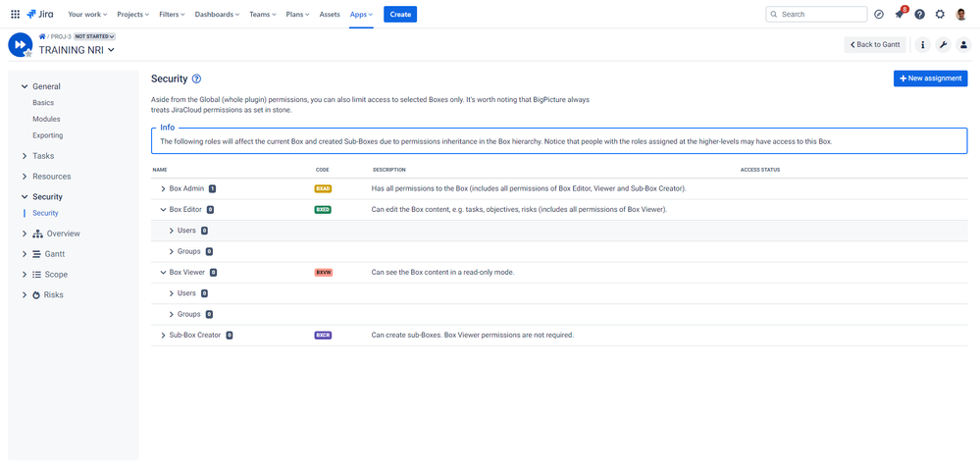Expand the Sub-Box Creator role row

point(163,336)
